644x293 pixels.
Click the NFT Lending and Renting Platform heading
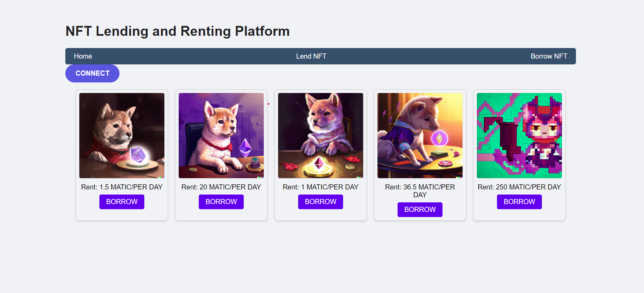(x=177, y=31)
